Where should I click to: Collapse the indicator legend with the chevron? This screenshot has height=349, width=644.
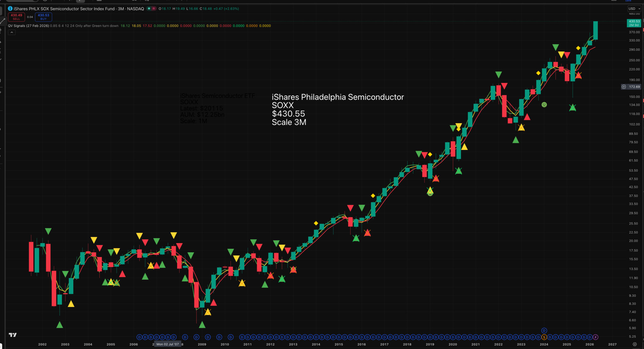click(x=12, y=32)
